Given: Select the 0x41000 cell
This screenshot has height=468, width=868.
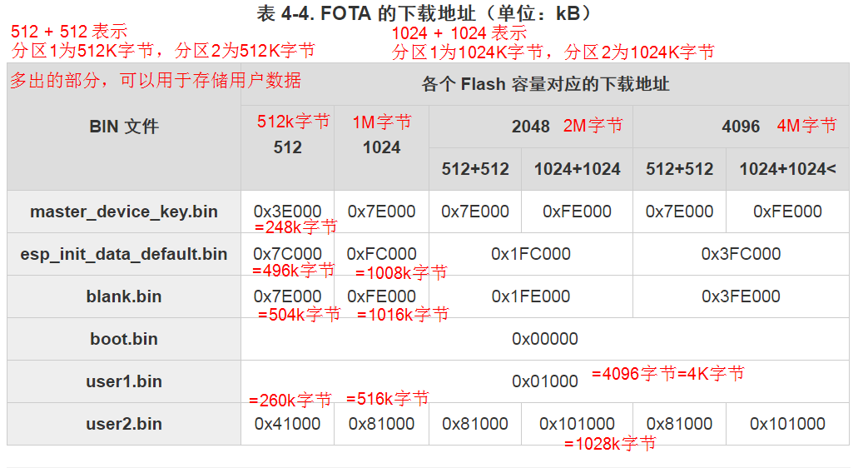Looking at the screenshot, I should (x=287, y=424).
